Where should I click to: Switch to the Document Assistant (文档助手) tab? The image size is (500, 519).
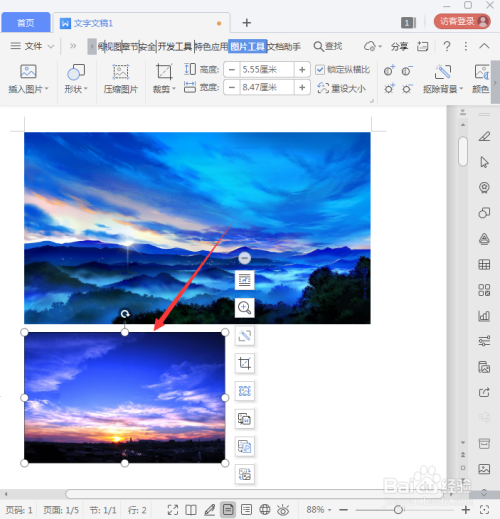pyautogui.click(x=284, y=47)
